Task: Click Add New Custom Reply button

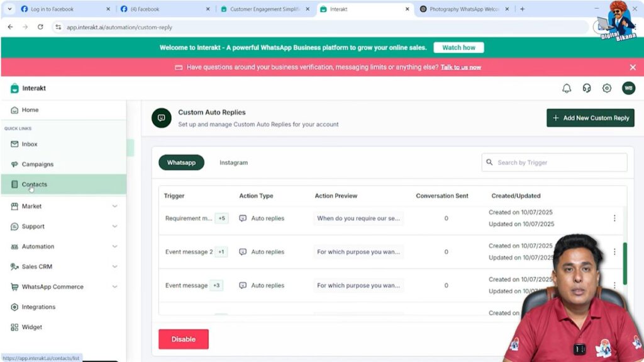Action: [590, 118]
